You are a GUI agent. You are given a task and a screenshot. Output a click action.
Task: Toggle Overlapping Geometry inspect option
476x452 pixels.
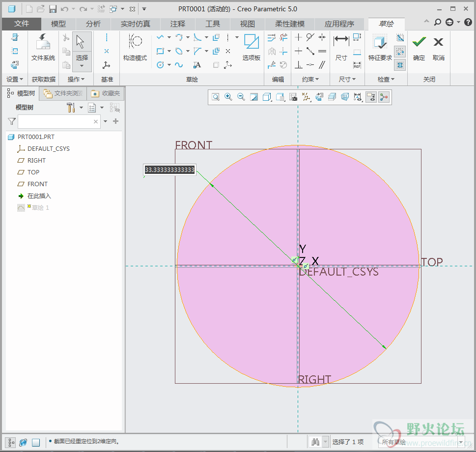pos(400,38)
